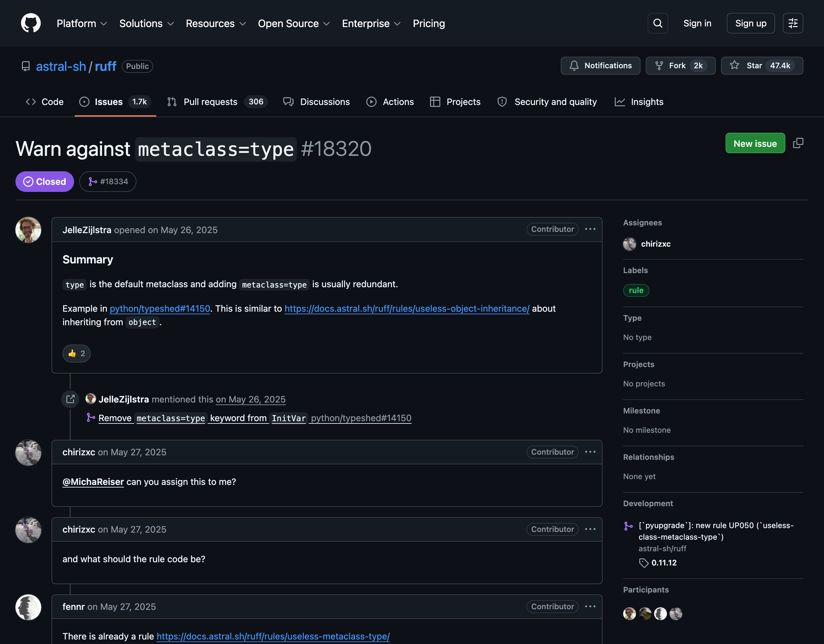
Task: Select the Issues tab
Action: (x=116, y=102)
